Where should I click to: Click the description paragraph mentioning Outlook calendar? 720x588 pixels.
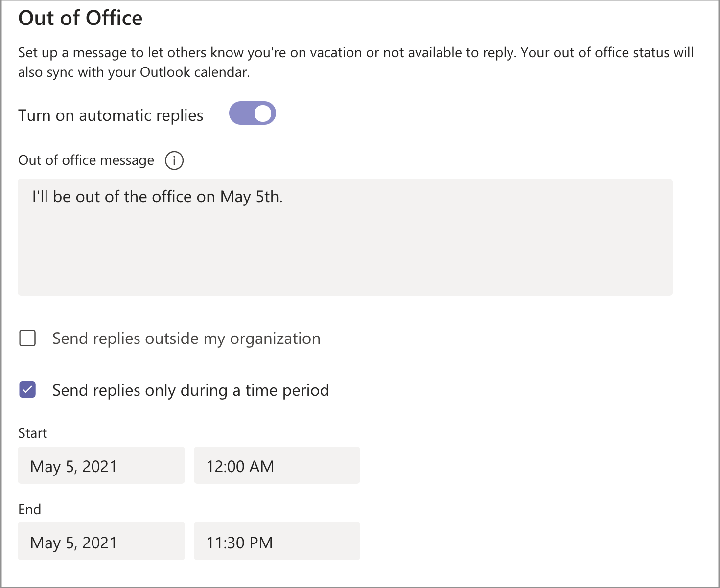355,62
